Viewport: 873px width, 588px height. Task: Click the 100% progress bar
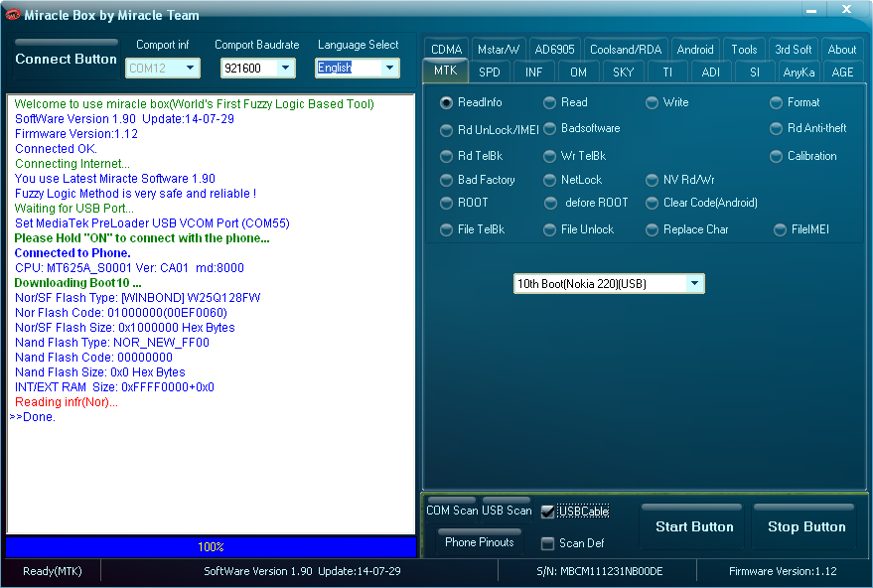[x=211, y=547]
